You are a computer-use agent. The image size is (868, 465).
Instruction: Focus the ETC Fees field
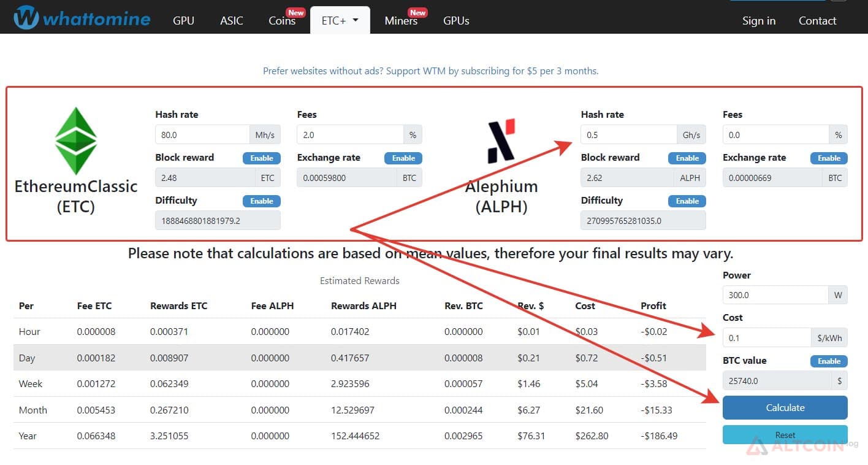pos(350,135)
